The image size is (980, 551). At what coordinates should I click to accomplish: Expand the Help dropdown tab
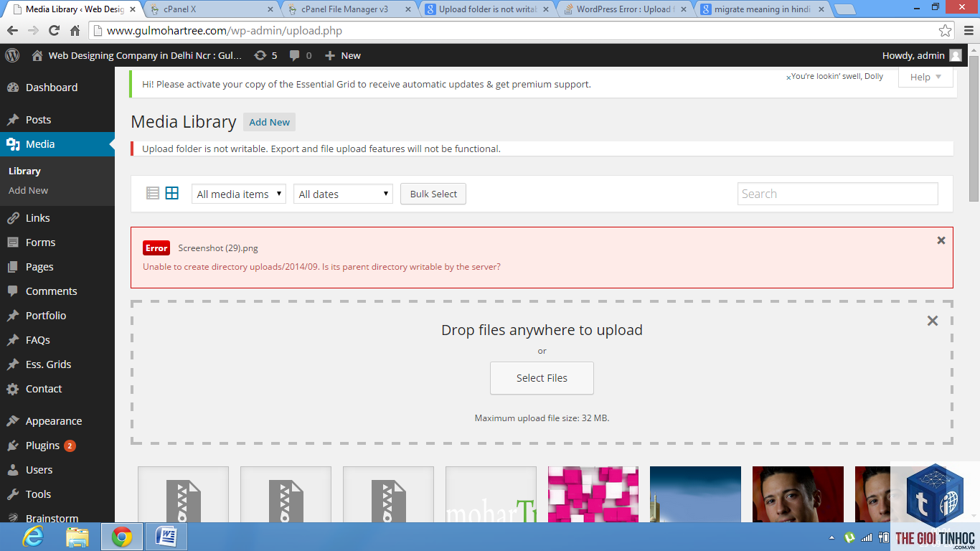[x=925, y=77]
